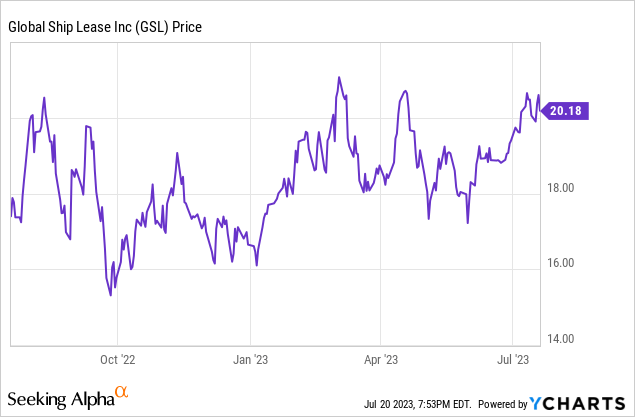Click the price line's last data point

[x=541, y=111]
